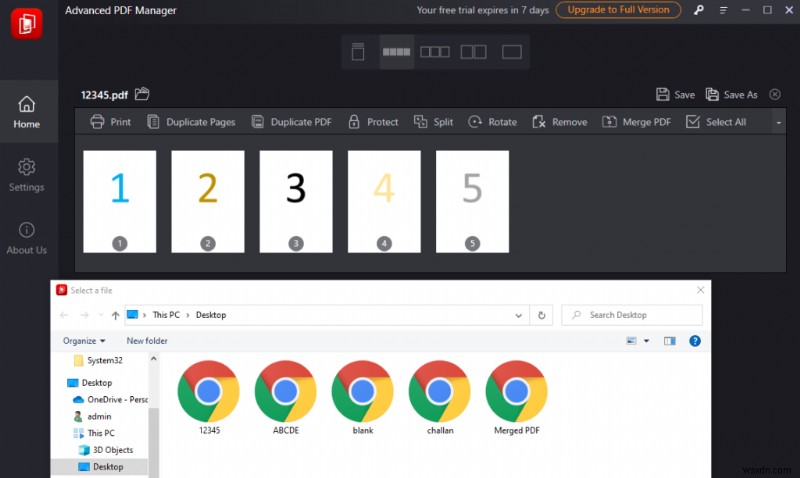Click the Upgrade to Full Version button
The image size is (800, 478).
click(x=618, y=10)
